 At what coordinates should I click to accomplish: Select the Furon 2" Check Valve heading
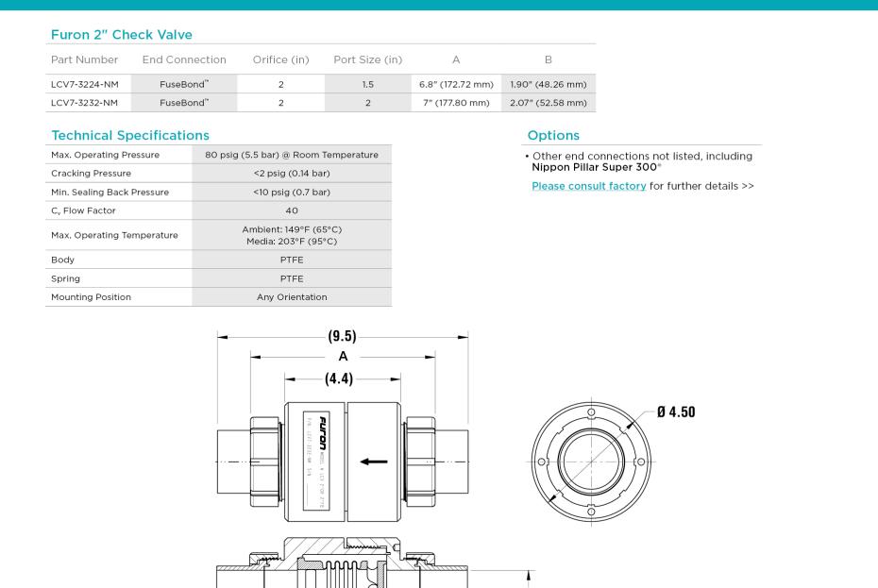pyautogui.click(x=123, y=34)
